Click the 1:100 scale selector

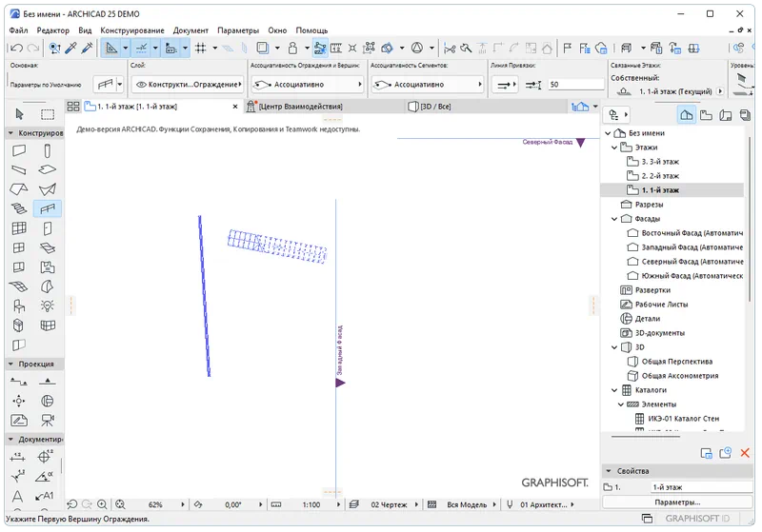pyautogui.click(x=311, y=504)
